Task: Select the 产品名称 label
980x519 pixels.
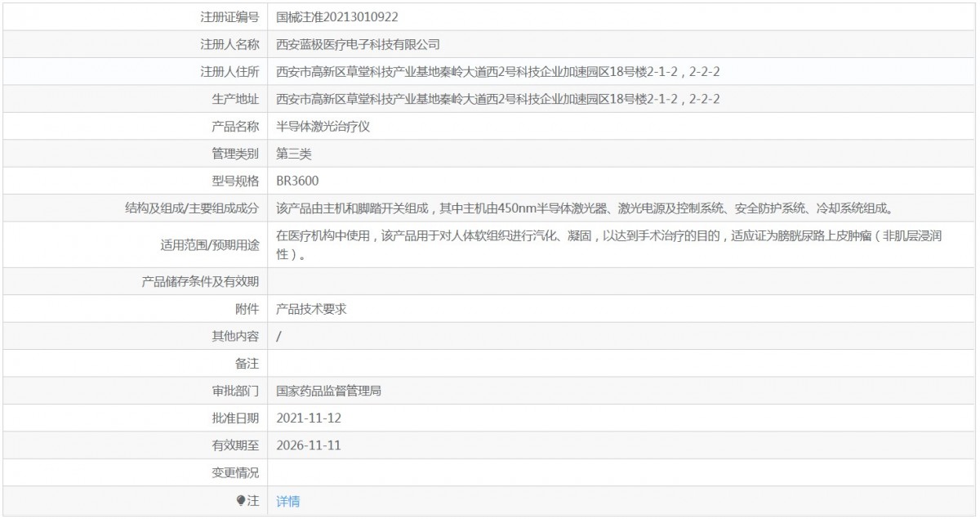Action: click(235, 127)
